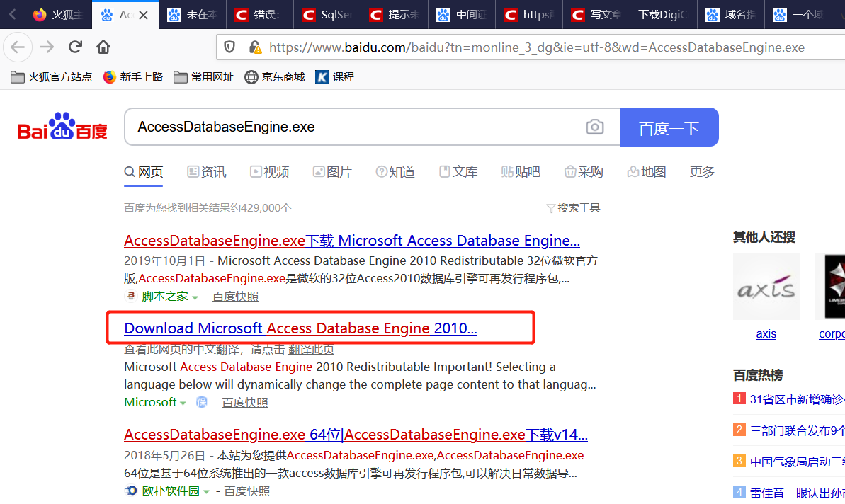Screen dimensions: 845x504
Task: Open hot item 雷佳音一眼认出孙
Action: (797, 493)
